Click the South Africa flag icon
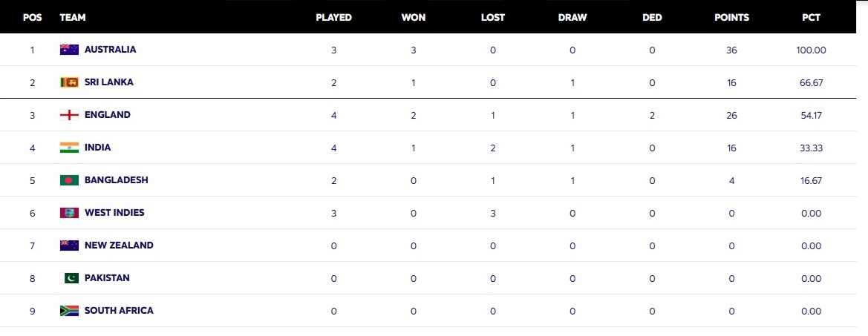 tap(69, 311)
